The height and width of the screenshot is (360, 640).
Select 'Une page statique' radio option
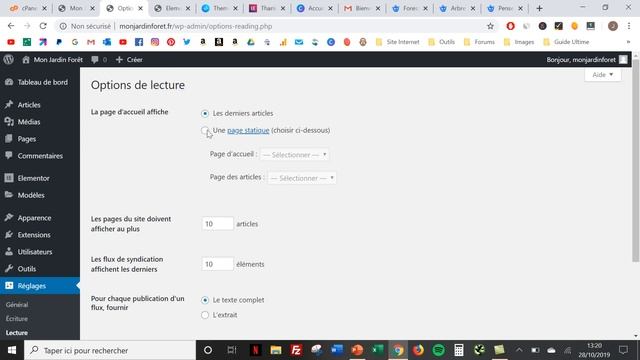click(205, 131)
